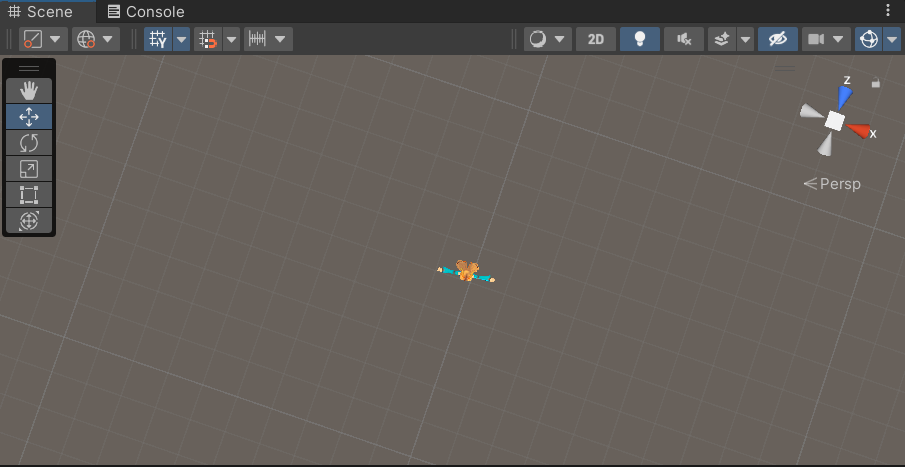Image resolution: width=905 pixels, height=467 pixels.
Task: Click the increment snapping ruler icon
Action: point(257,39)
